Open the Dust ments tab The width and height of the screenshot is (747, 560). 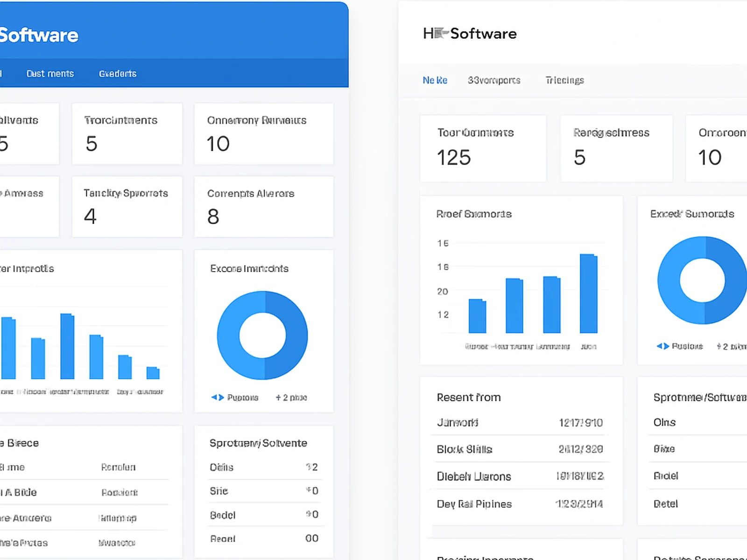tap(50, 74)
